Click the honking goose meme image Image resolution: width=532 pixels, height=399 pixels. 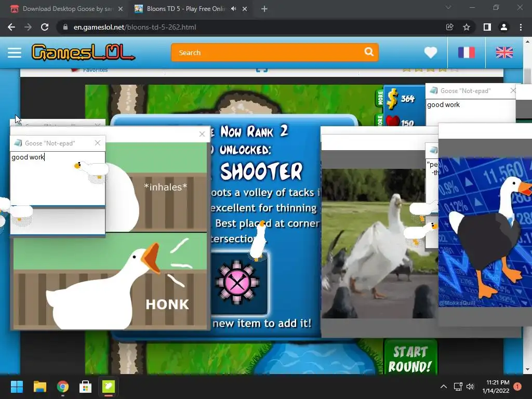(110, 281)
